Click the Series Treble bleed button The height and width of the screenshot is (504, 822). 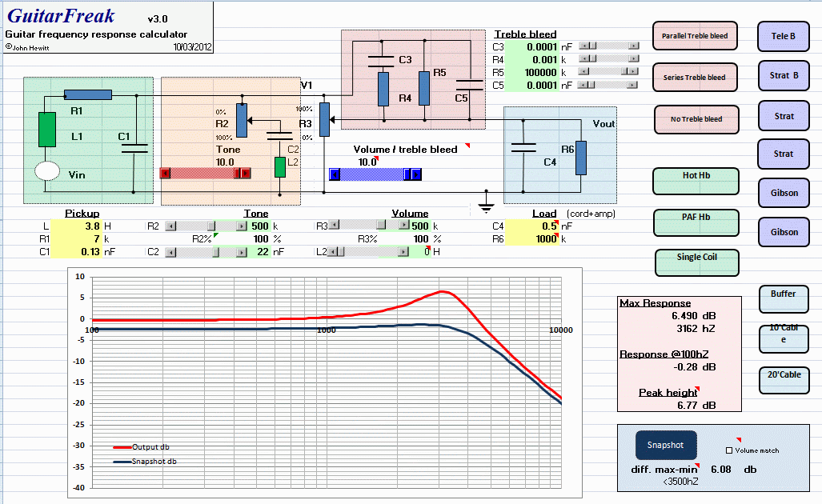pyautogui.click(x=695, y=77)
